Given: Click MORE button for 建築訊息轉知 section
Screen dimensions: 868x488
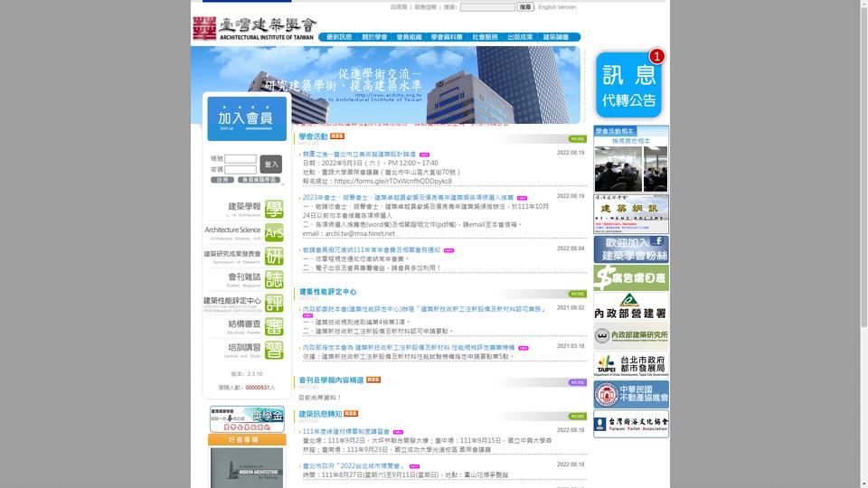Looking at the screenshot, I should tap(578, 416).
